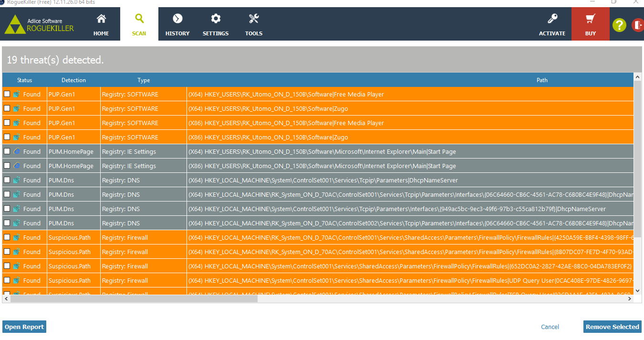Open Settings via the gear icon
This screenshot has width=644, height=340.
(x=216, y=19)
